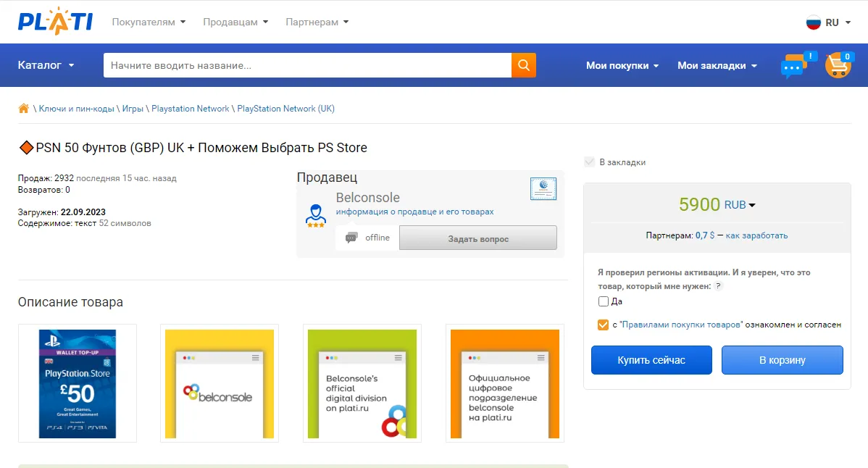The height and width of the screenshot is (468, 868).
Task: Click the orange diamond before product title
Action: [26, 148]
